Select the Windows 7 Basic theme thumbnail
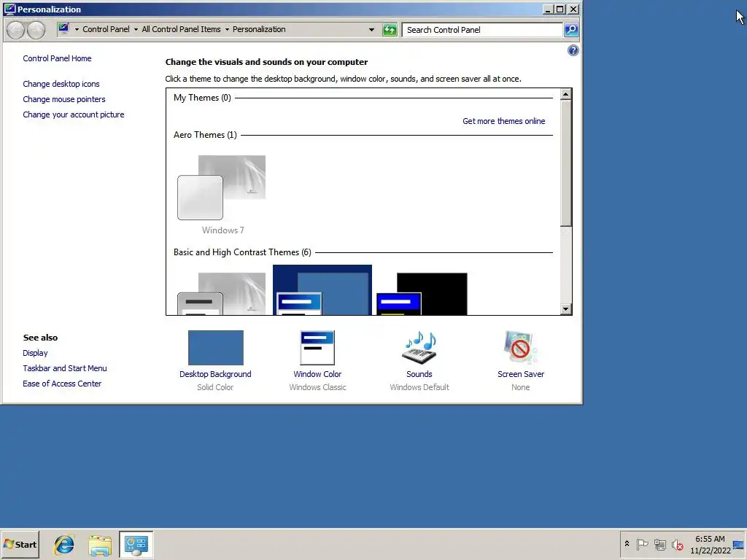 tap(222, 293)
